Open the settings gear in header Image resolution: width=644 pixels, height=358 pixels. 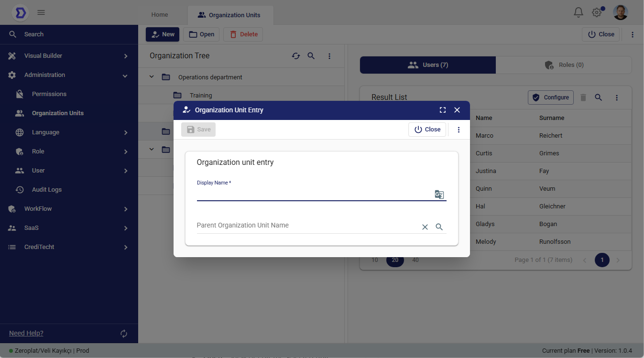click(x=597, y=12)
